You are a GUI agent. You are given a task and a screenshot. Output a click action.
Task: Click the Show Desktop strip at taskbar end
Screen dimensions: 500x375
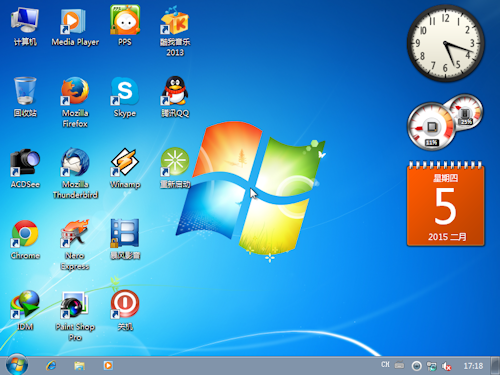[495, 366]
